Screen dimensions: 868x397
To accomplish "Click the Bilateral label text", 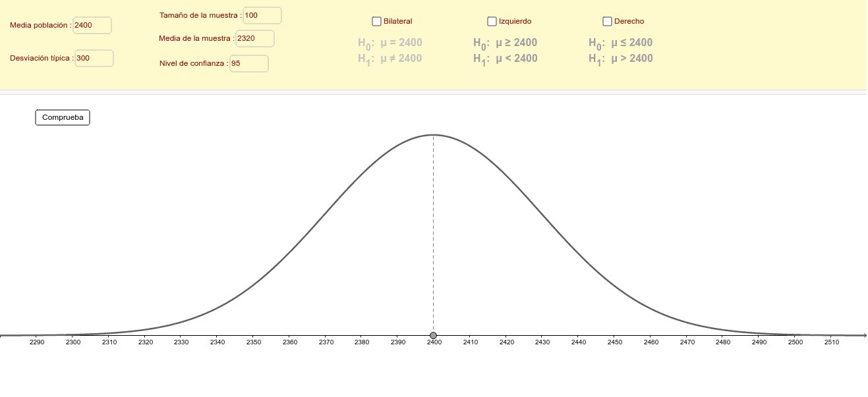I will pos(398,21).
